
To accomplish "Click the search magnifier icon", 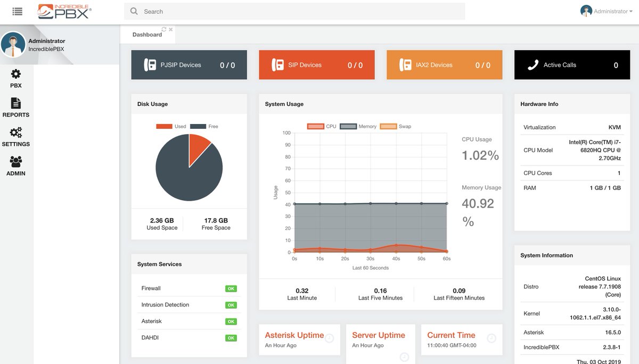I will coord(134,11).
